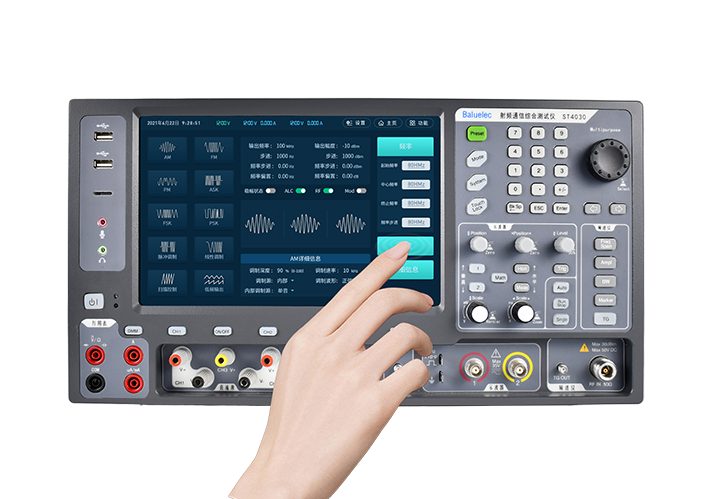Click the Multipurpose rotary knob
The image size is (711, 499).
click(606, 158)
